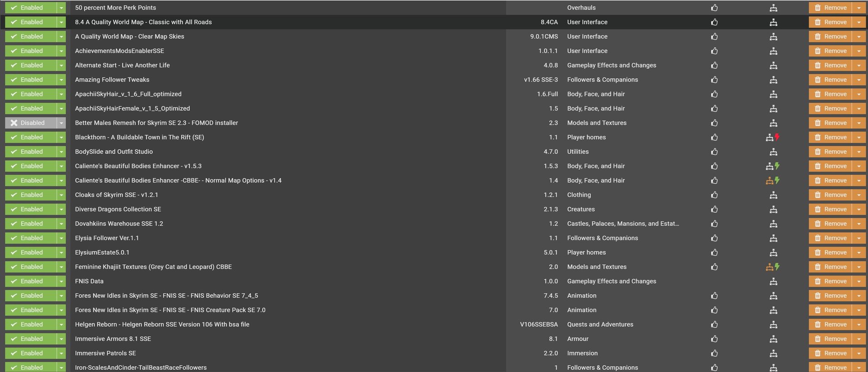
Task: Click the Overhauls category cell
Action: [x=581, y=8]
